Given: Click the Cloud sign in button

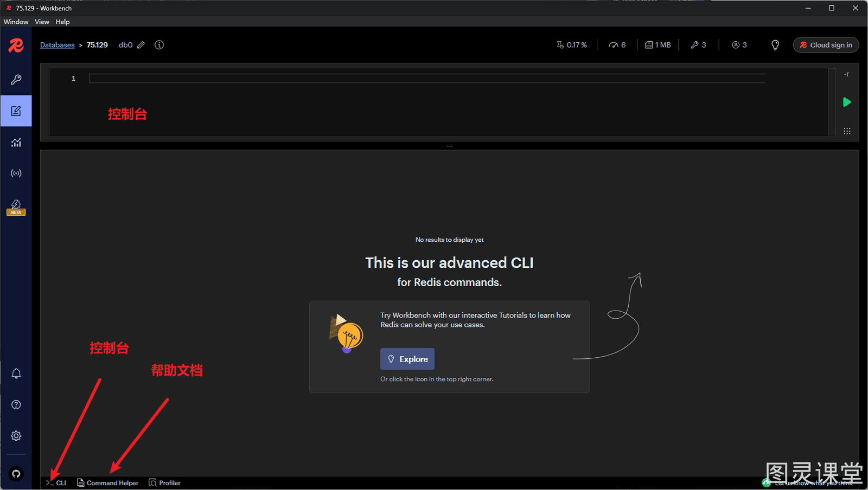Looking at the screenshot, I should 826,45.
